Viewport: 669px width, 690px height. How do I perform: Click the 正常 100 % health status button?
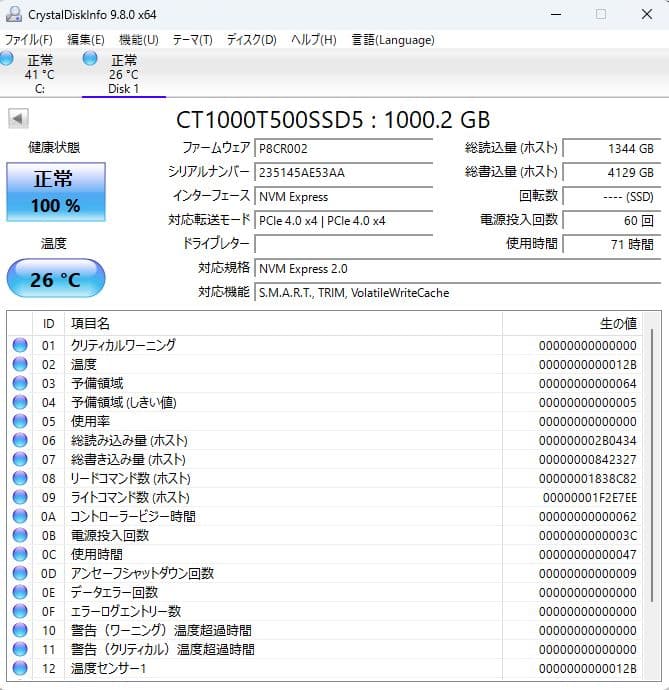pos(56,191)
